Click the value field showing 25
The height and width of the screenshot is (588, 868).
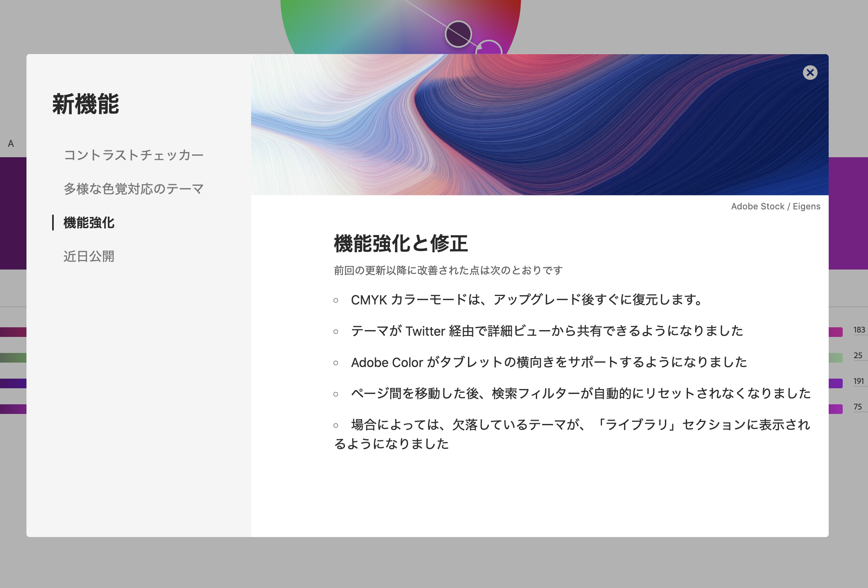[x=858, y=355]
